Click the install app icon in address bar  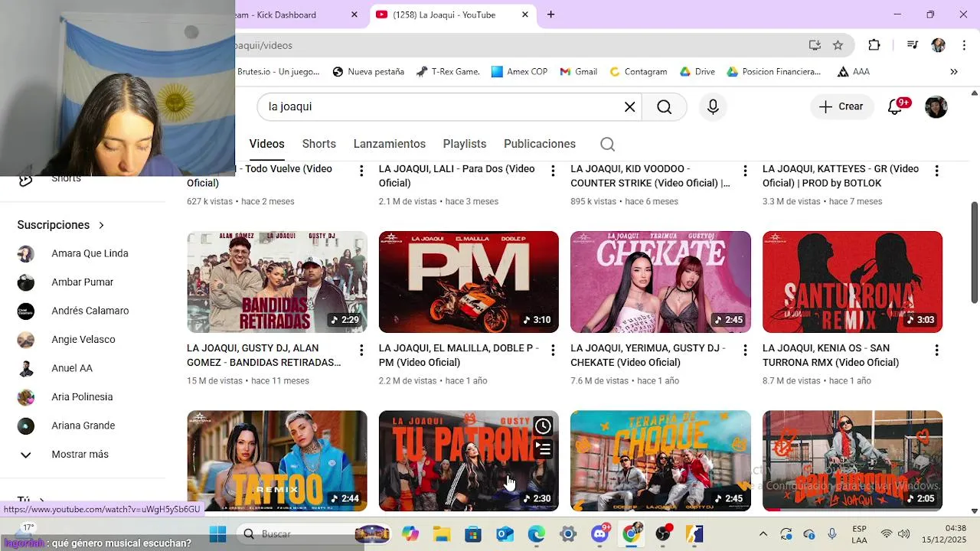(x=815, y=45)
